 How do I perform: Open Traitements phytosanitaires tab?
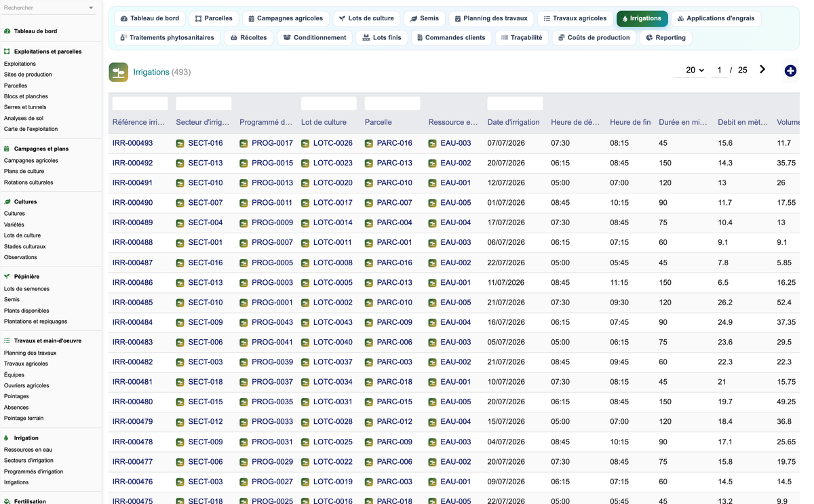167,37
